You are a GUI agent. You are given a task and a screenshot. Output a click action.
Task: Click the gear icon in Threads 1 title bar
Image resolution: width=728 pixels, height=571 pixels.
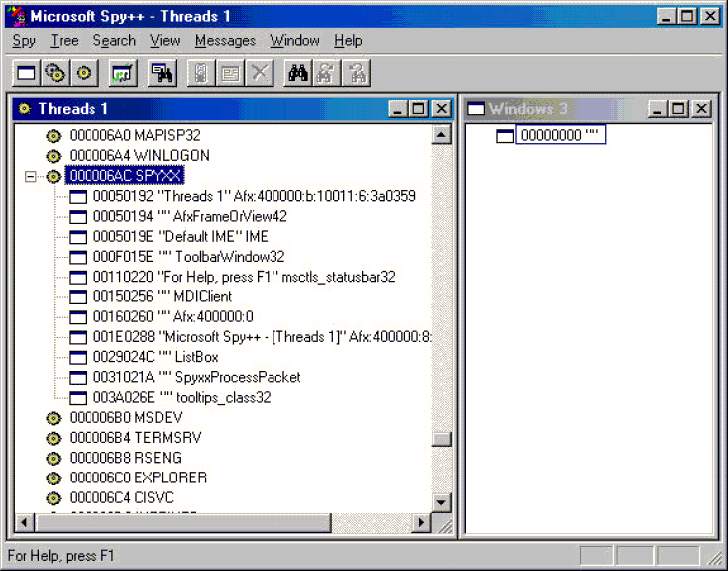click(24, 109)
